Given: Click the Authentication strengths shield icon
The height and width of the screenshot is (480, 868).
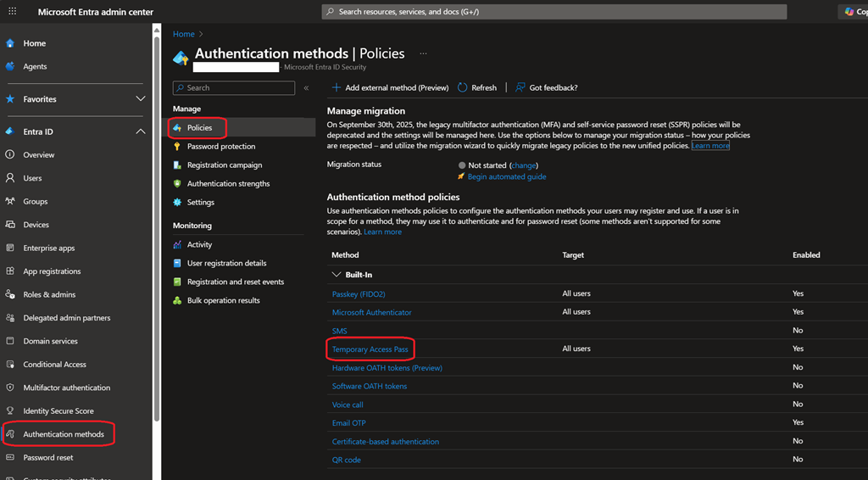Looking at the screenshot, I should 177,184.
